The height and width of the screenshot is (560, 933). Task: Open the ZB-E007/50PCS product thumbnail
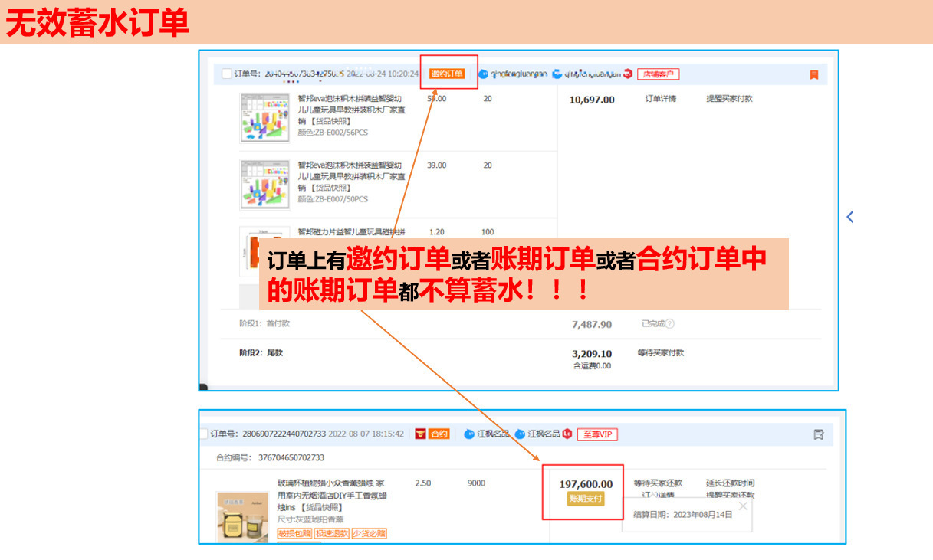264,185
